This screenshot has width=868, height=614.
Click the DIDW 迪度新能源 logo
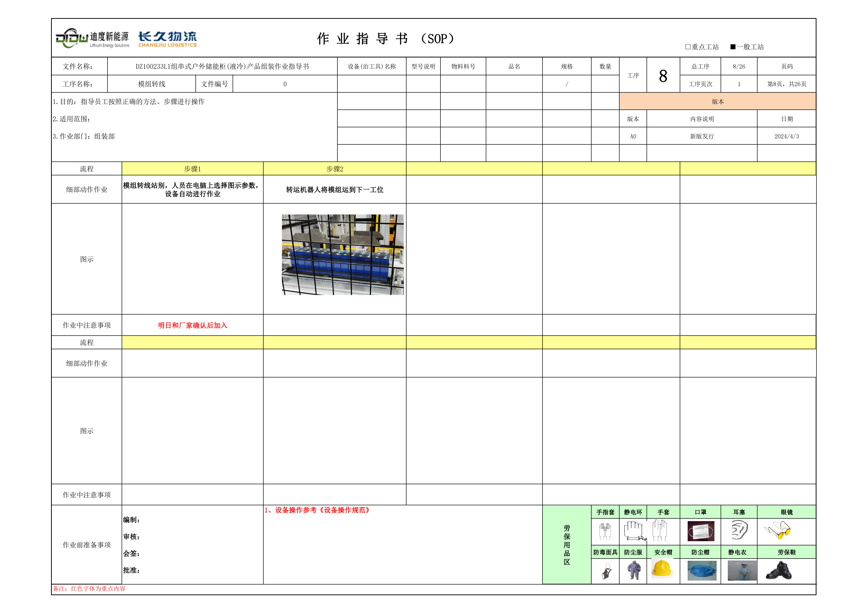(92, 39)
